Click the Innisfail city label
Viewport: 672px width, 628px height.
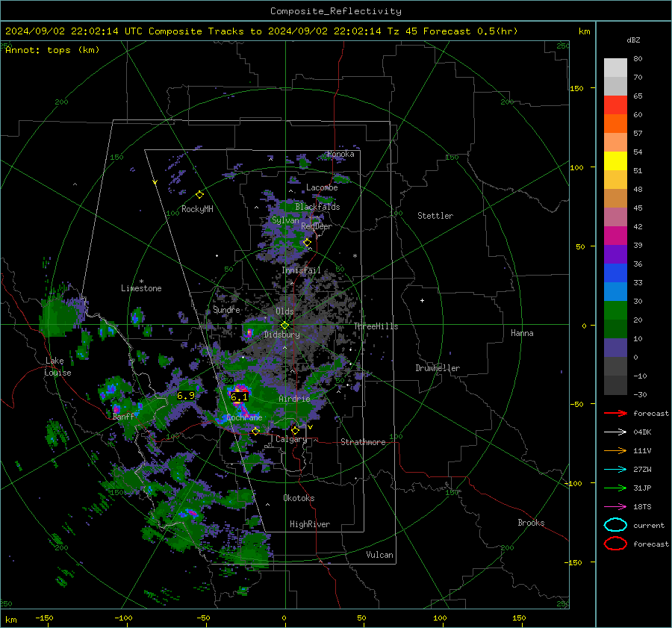tap(301, 270)
